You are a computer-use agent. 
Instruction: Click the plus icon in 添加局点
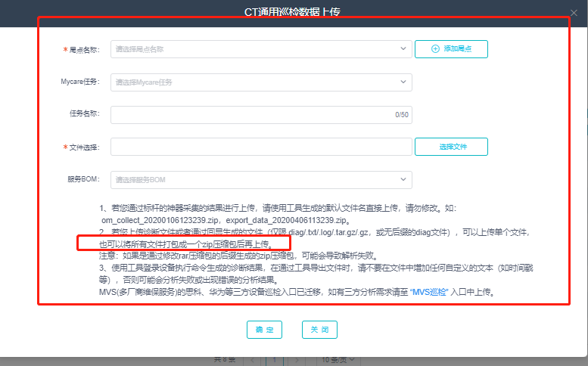pyautogui.click(x=435, y=48)
